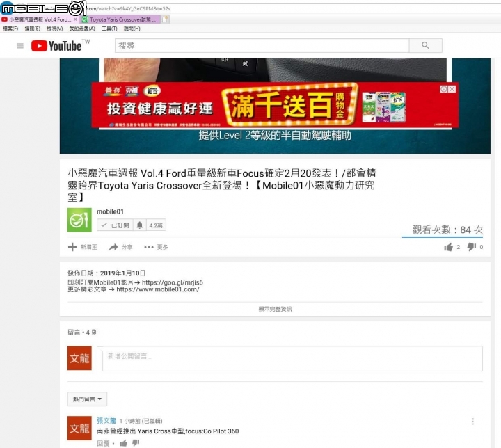Open 張文龍 commenter profile link
This screenshot has height=448, width=501.
(106, 421)
